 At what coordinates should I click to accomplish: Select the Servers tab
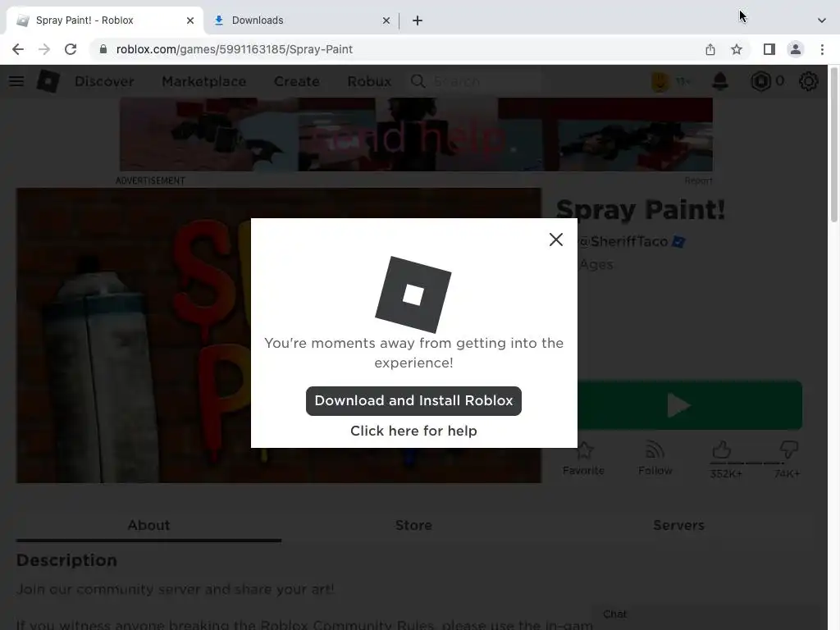pos(678,526)
